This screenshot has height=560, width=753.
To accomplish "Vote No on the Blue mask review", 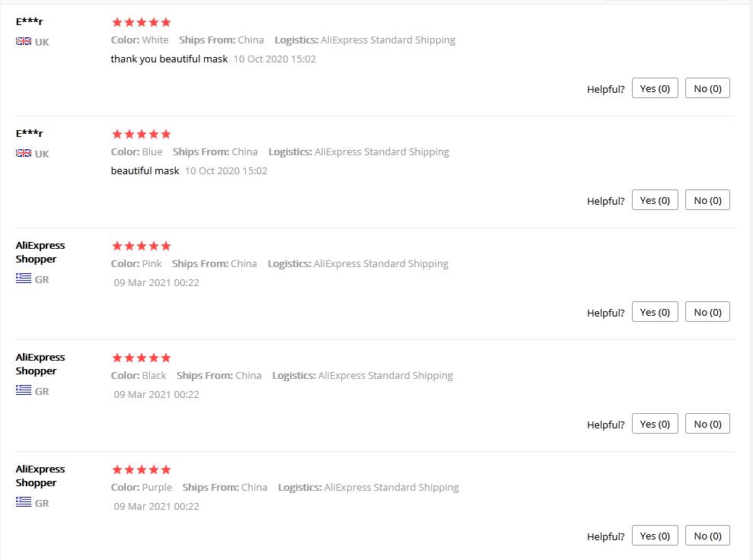I will 707,201.
